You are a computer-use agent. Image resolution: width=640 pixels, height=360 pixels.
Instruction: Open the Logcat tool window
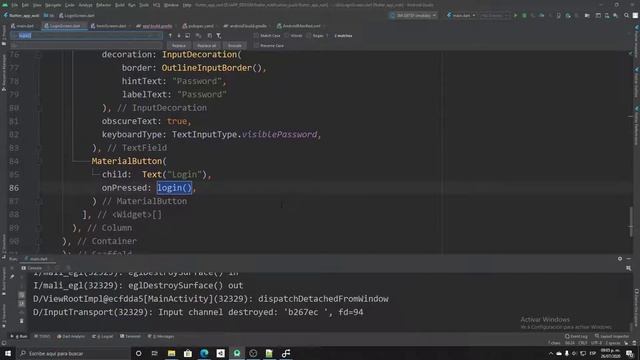pyautogui.click(x=103, y=336)
